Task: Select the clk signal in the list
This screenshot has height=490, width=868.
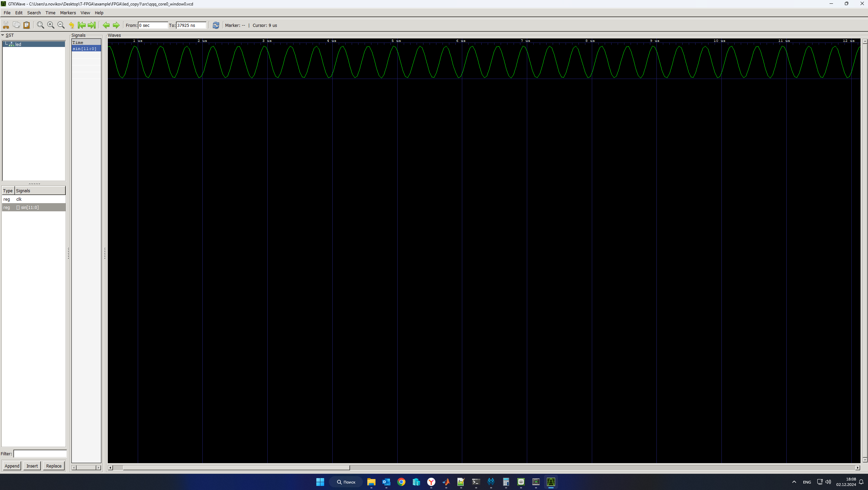Action: [19, 199]
